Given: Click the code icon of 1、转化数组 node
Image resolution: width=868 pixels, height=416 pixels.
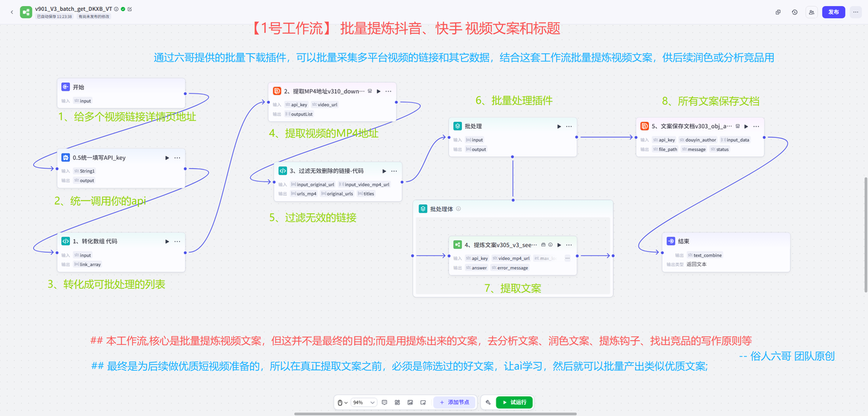Looking at the screenshot, I should click(x=66, y=241).
